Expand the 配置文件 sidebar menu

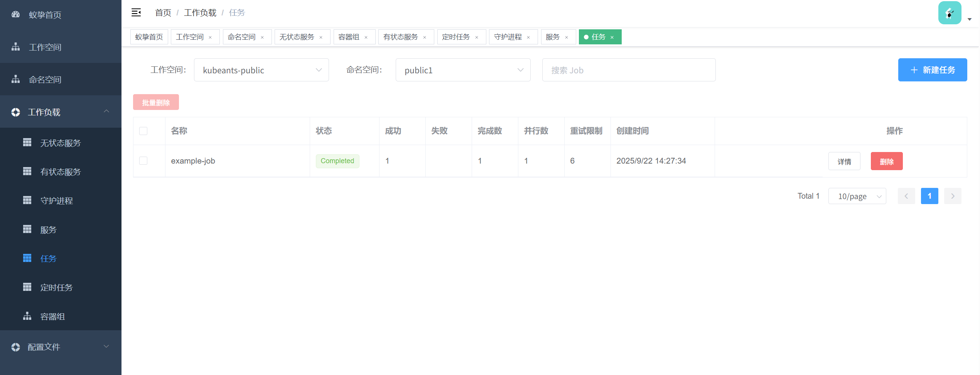point(61,347)
